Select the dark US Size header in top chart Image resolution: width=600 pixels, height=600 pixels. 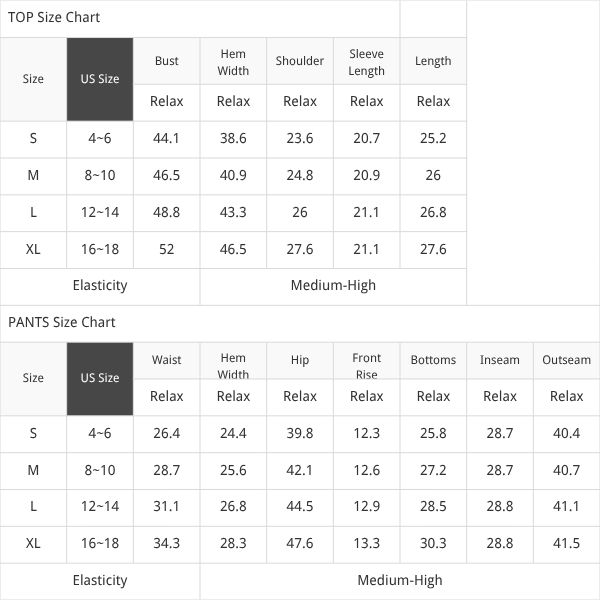tap(100, 79)
